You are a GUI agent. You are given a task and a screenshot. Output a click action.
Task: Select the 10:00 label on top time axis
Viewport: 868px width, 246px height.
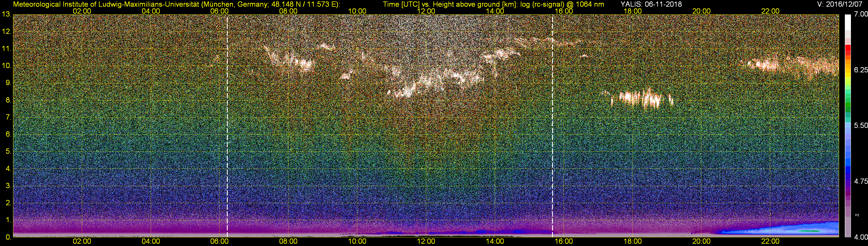click(x=357, y=11)
